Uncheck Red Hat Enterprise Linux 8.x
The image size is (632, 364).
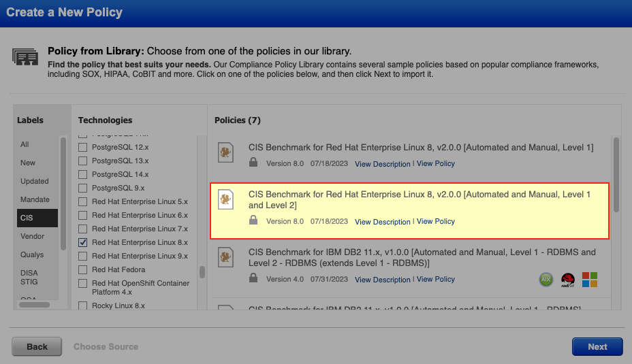pyautogui.click(x=83, y=242)
